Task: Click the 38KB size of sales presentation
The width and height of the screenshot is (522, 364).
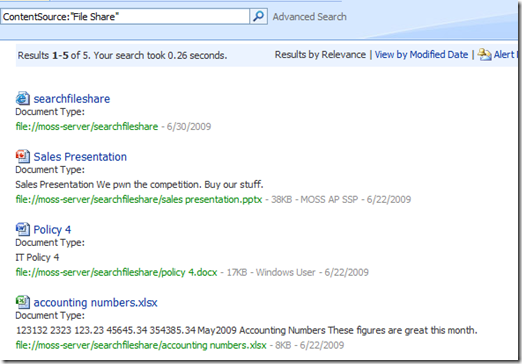Action: (x=281, y=200)
